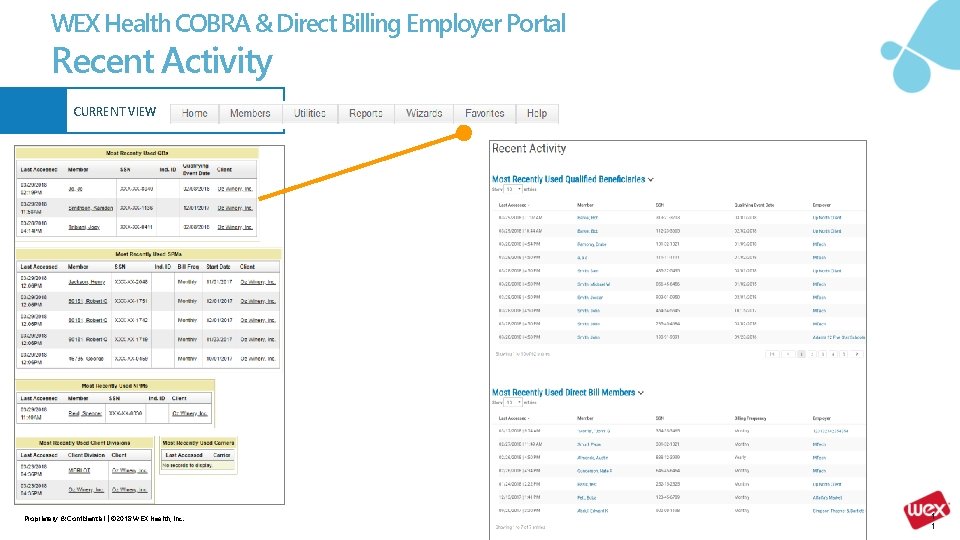
Task: Open the Favorites menu
Action: coord(484,113)
